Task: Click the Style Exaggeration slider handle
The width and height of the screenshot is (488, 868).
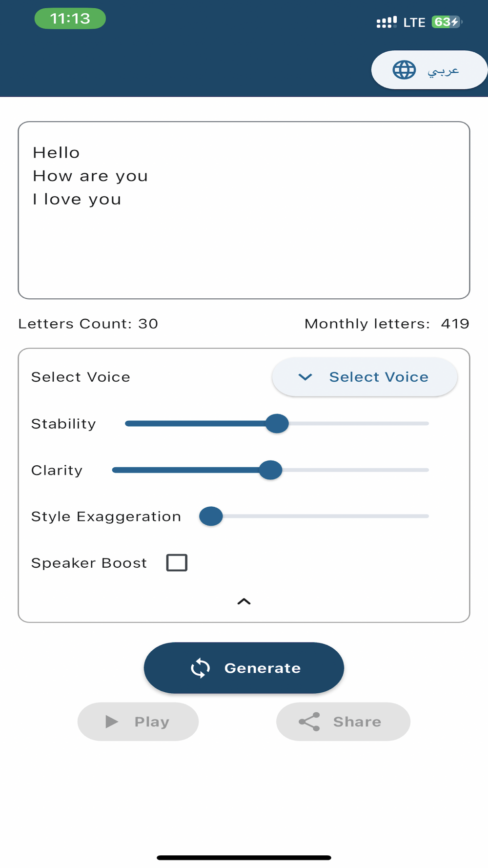Action: point(211,516)
